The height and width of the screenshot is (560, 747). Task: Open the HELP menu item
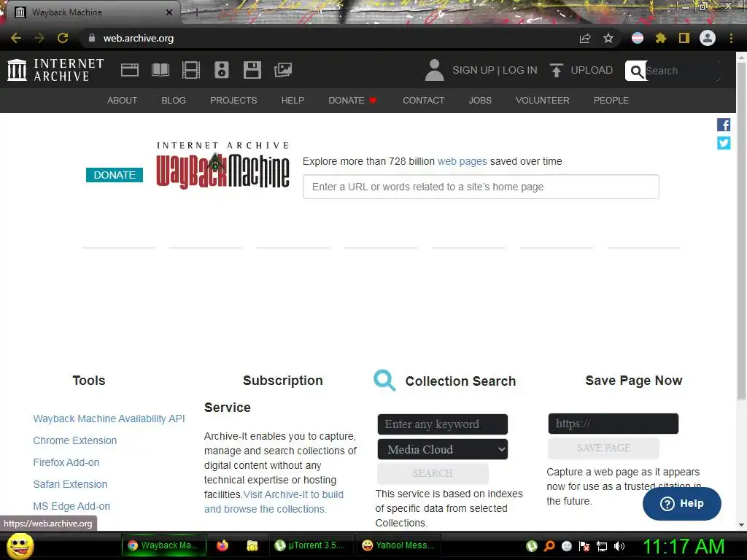point(293,101)
